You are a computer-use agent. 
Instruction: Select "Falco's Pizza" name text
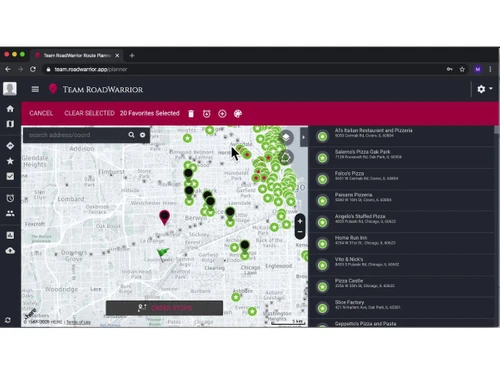tap(349, 173)
